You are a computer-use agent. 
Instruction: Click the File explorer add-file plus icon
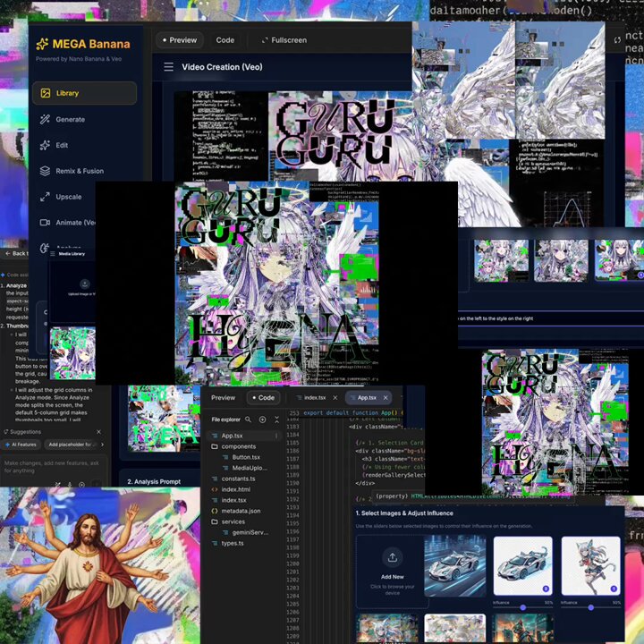pos(262,419)
